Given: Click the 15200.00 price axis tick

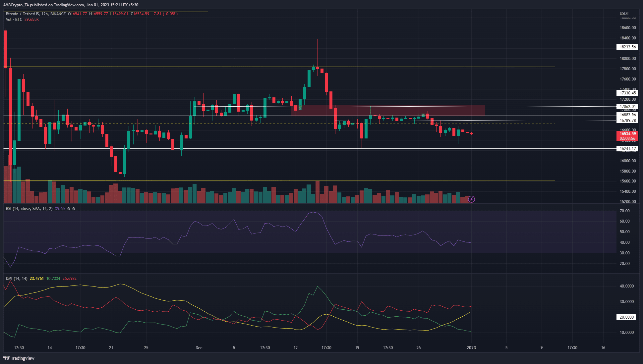Looking at the screenshot, I should (628, 202).
